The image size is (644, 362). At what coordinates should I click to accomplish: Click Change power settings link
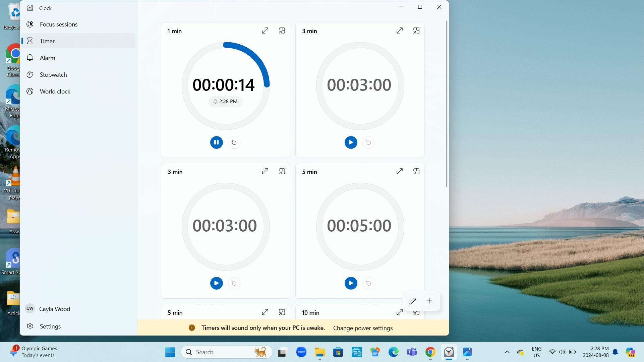tap(363, 328)
